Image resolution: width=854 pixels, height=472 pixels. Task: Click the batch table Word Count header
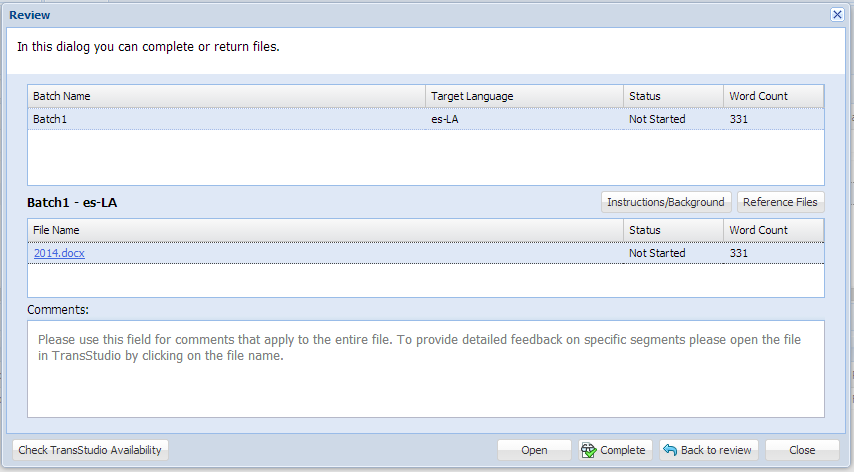[x=774, y=96]
